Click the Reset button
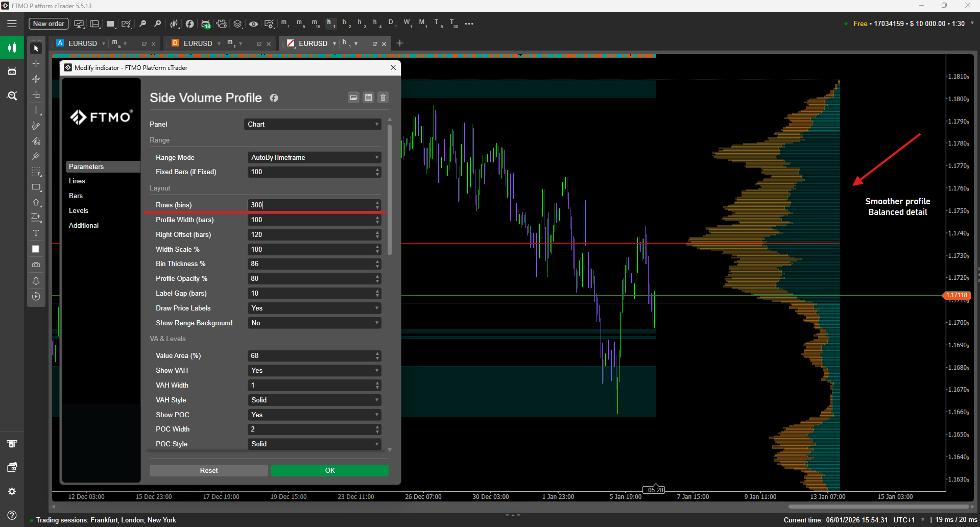The width and height of the screenshot is (980, 527). [x=208, y=471]
